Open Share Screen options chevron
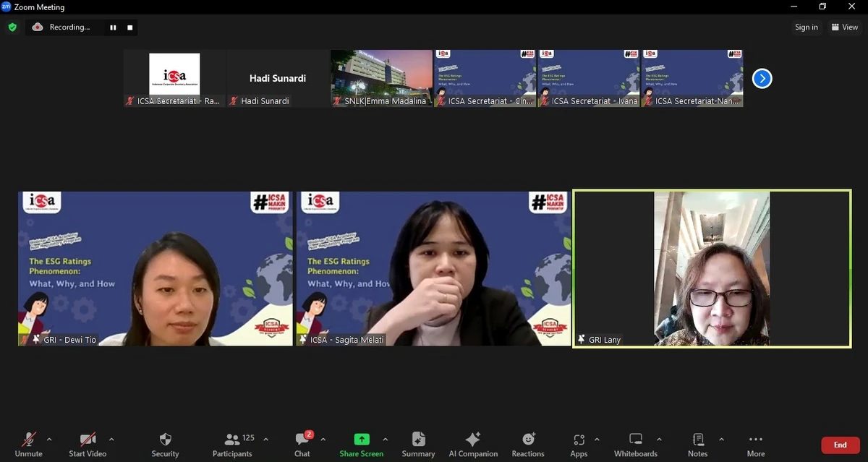This screenshot has width=868, height=462. click(386, 439)
